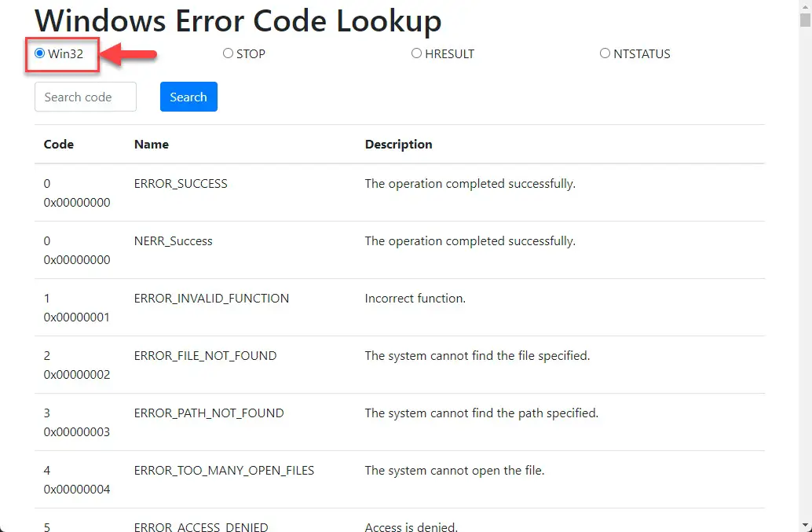Image resolution: width=812 pixels, height=532 pixels.
Task: Click the 0x00000004 hex code
Action: coord(77,490)
